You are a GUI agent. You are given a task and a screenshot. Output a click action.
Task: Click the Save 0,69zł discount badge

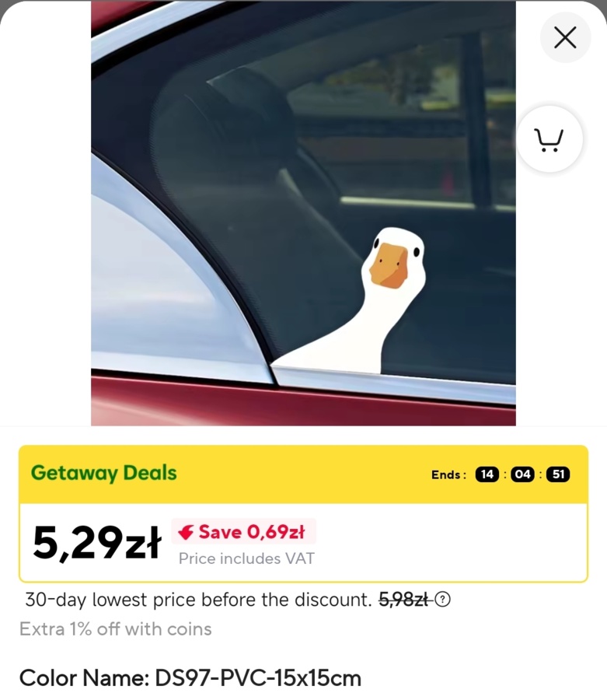click(243, 532)
